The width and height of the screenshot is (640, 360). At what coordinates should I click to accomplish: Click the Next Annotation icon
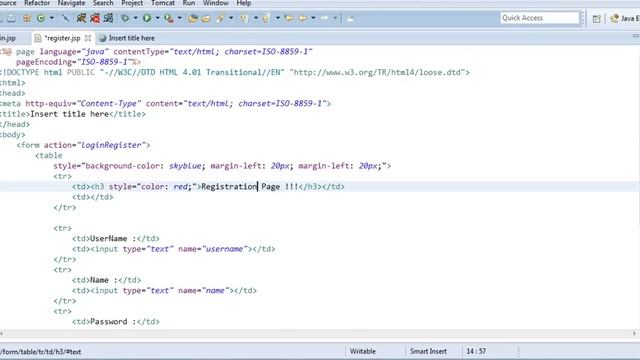coord(244,18)
